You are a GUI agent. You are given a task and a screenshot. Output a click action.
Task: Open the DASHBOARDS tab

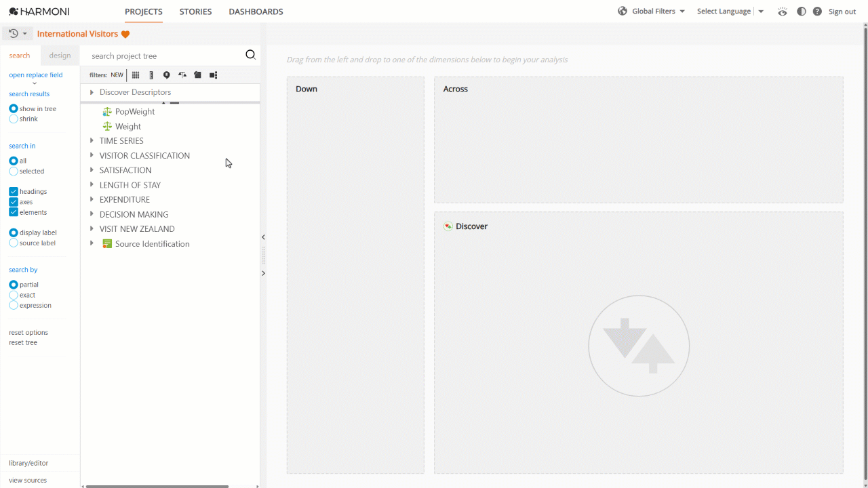[x=256, y=12]
